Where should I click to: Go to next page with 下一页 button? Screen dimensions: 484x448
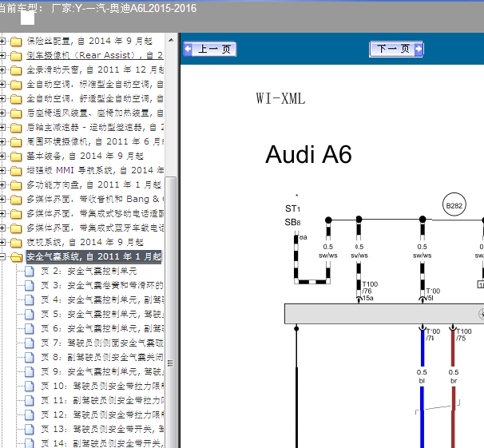(396, 49)
